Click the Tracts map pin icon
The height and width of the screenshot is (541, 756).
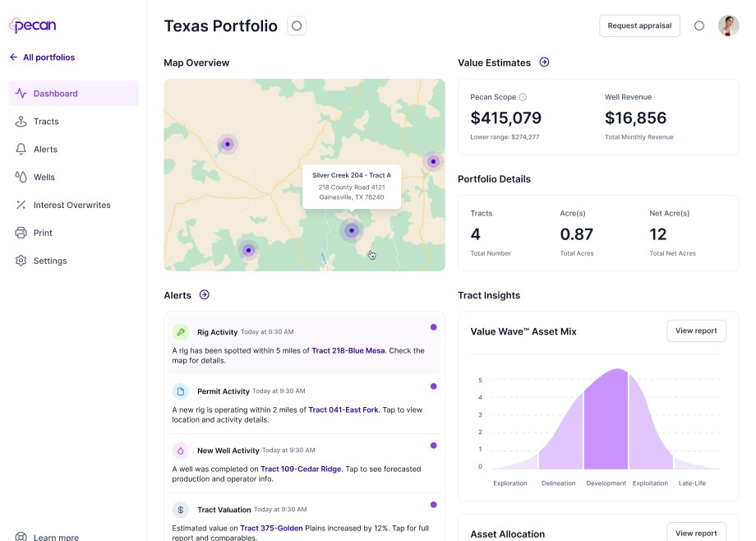[21, 121]
